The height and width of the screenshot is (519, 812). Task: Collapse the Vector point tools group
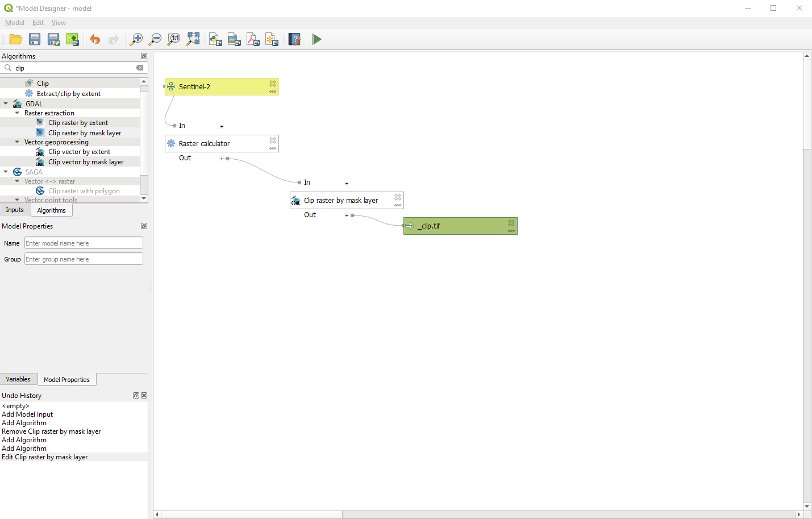click(17, 200)
